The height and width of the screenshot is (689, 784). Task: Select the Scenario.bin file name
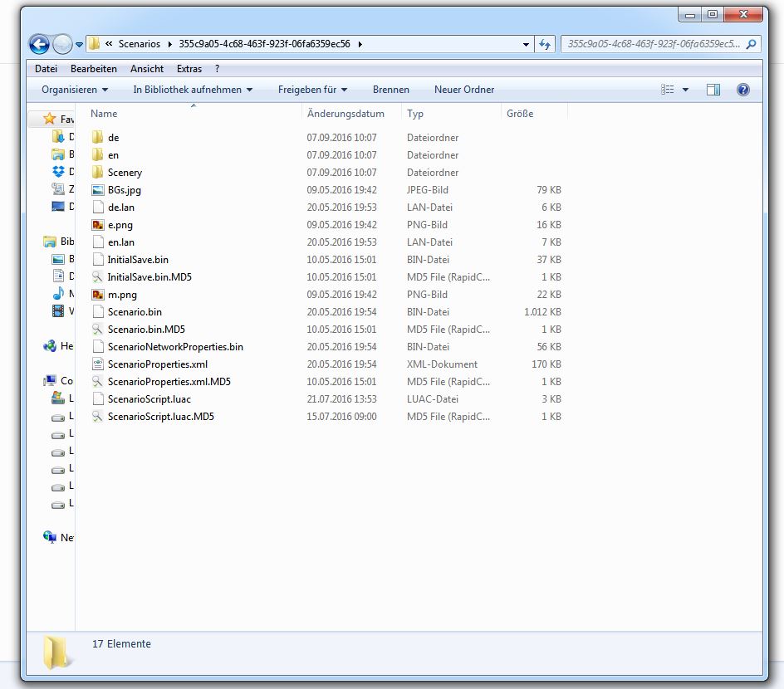[x=135, y=312]
